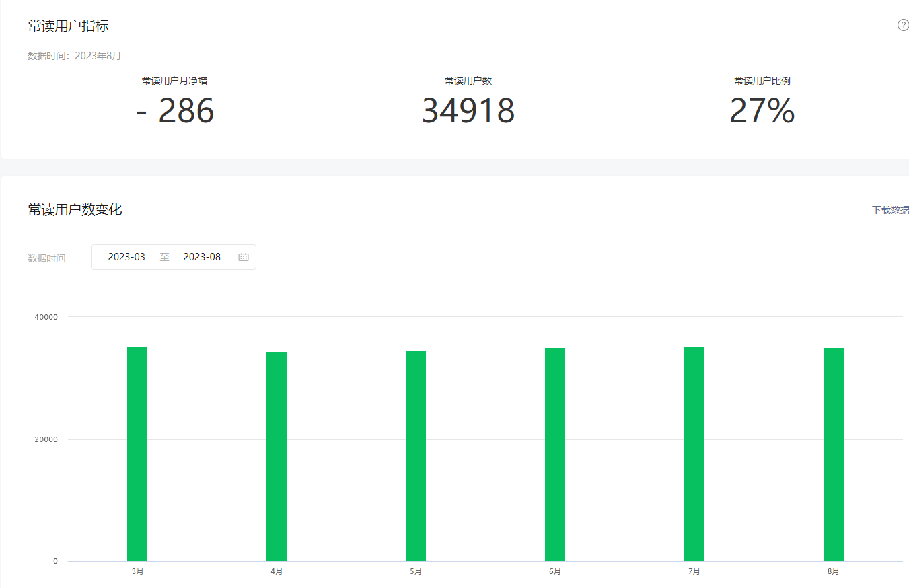Click the 常读用户指标 heading
Viewport: 909px width, 588px height.
point(69,26)
